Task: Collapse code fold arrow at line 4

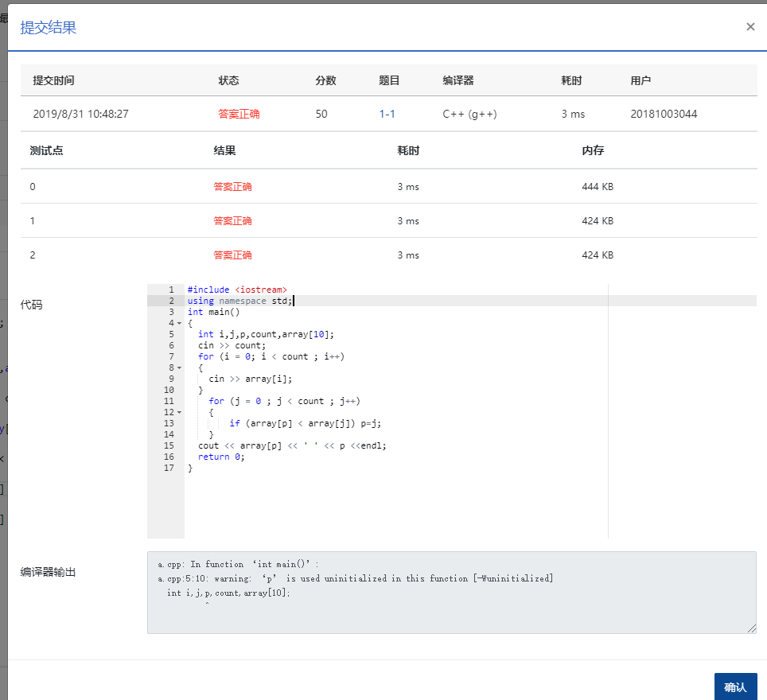Action: [179, 323]
